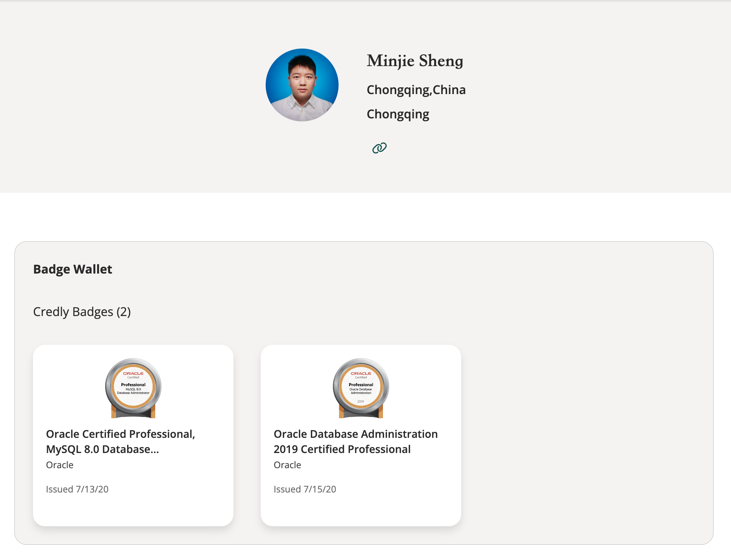Click the Issued 7/15/20 date

click(x=305, y=489)
